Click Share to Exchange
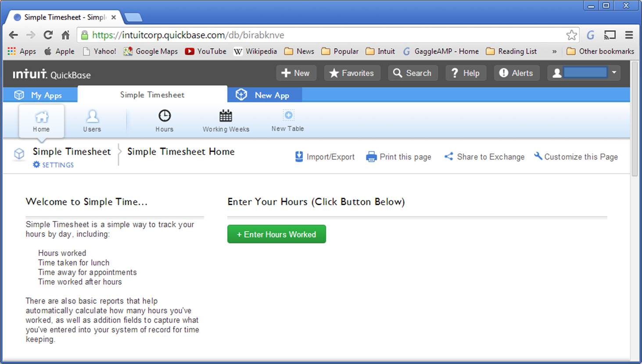The width and height of the screenshot is (642, 364). pyautogui.click(x=484, y=157)
